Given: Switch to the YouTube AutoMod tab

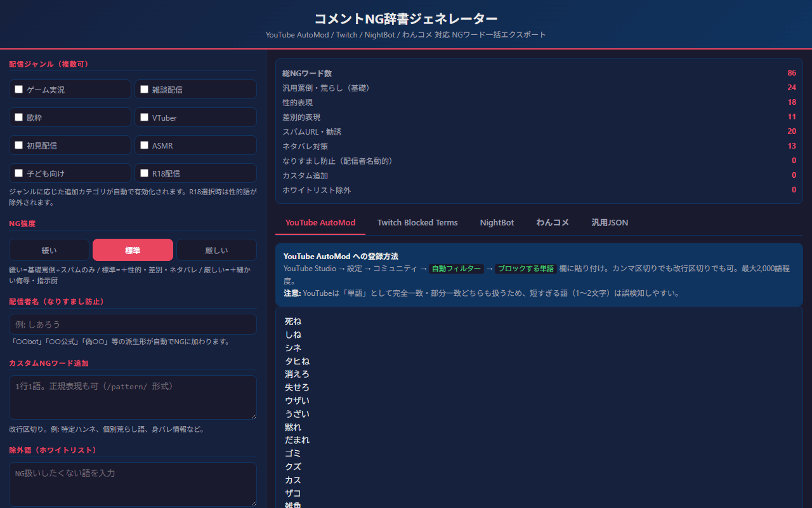Looking at the screenshot, I should [x=320, y=223].
